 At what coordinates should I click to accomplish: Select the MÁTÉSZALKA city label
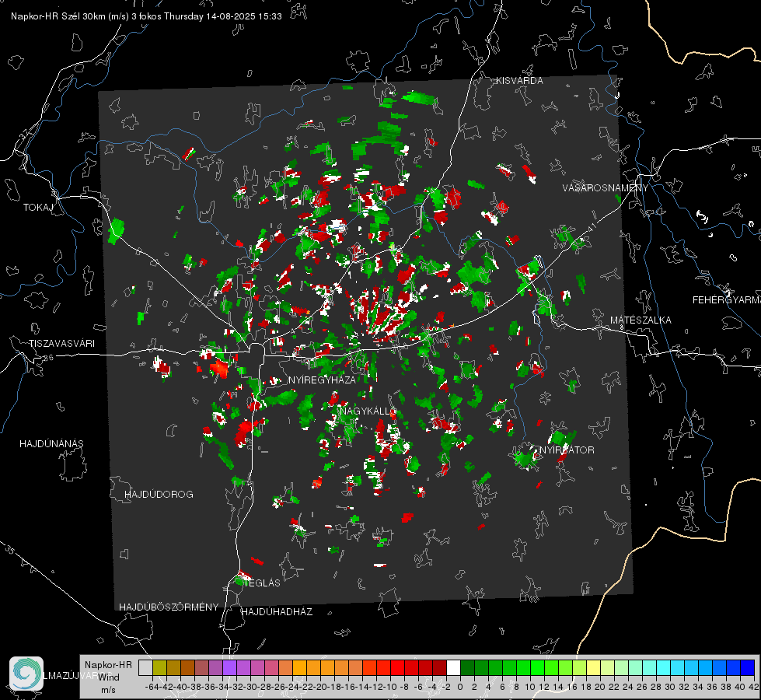(x=641, y=320)
